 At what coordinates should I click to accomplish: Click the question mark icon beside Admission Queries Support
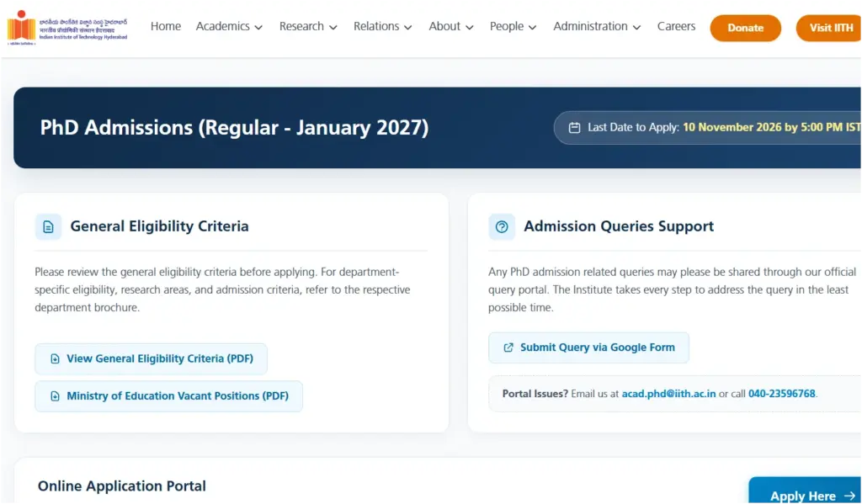point(502,227)
